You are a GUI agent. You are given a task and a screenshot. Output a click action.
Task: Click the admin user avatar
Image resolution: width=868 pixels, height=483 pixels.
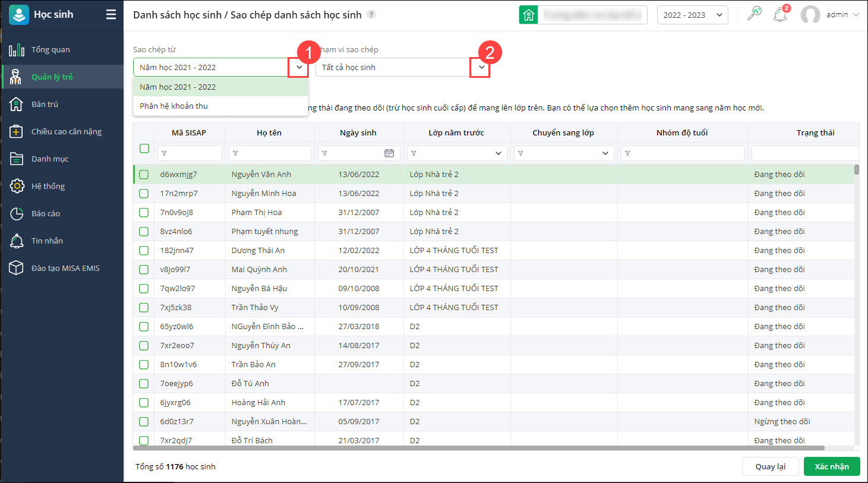[x=810, y=15]
